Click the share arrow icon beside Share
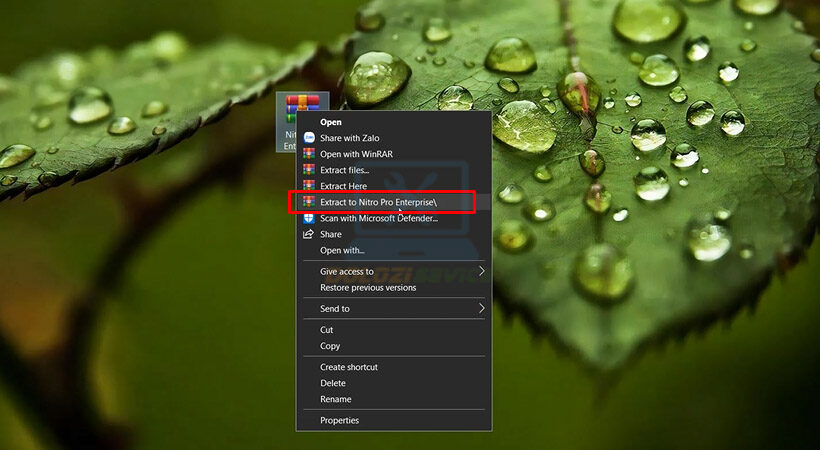The image size is (820, 450). [309, 234]
